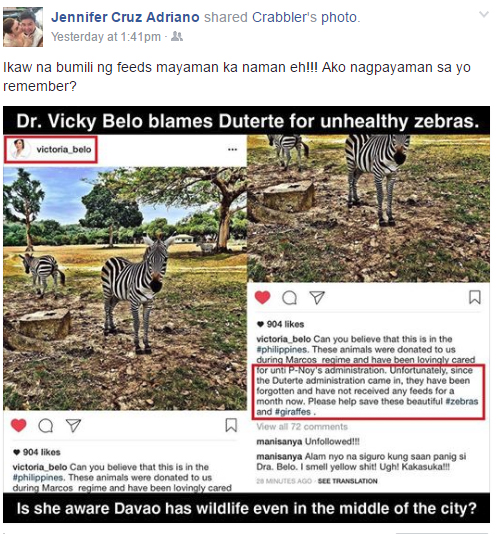This screenshot has width=500, height=534.
Task: Open View all 72 comments
Action: pos(302,427)
